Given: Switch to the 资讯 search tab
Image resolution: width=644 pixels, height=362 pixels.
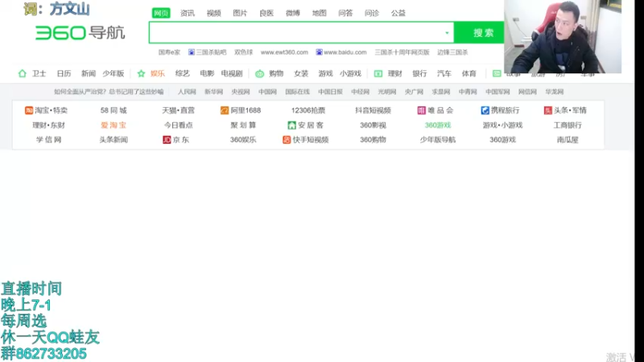Looking at the screenshot, I should [188, 13].
